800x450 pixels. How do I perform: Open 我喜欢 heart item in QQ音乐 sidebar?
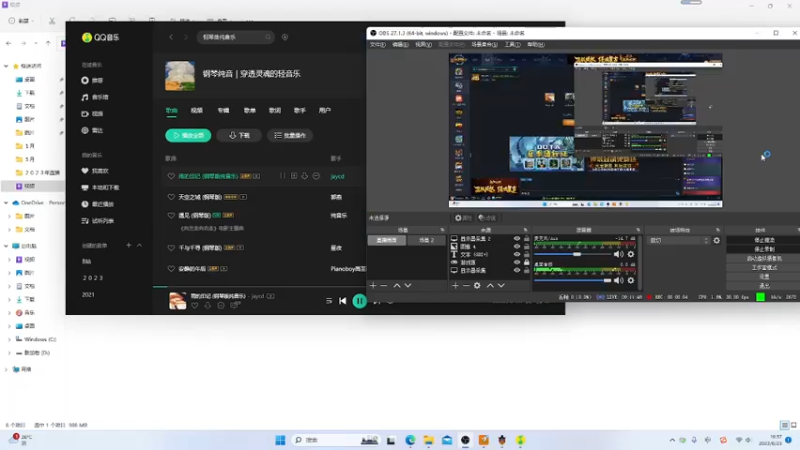click(x=95, y=171)
